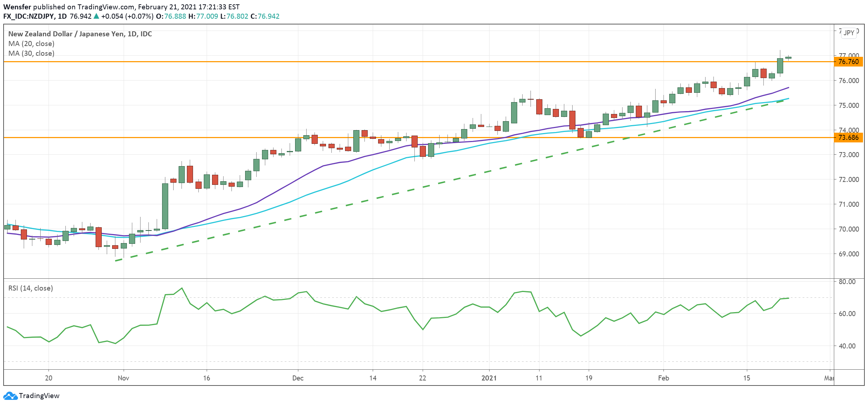868x406 pixels.
Task: Click the 2021 label on the date axis
Action: (489, 378)
